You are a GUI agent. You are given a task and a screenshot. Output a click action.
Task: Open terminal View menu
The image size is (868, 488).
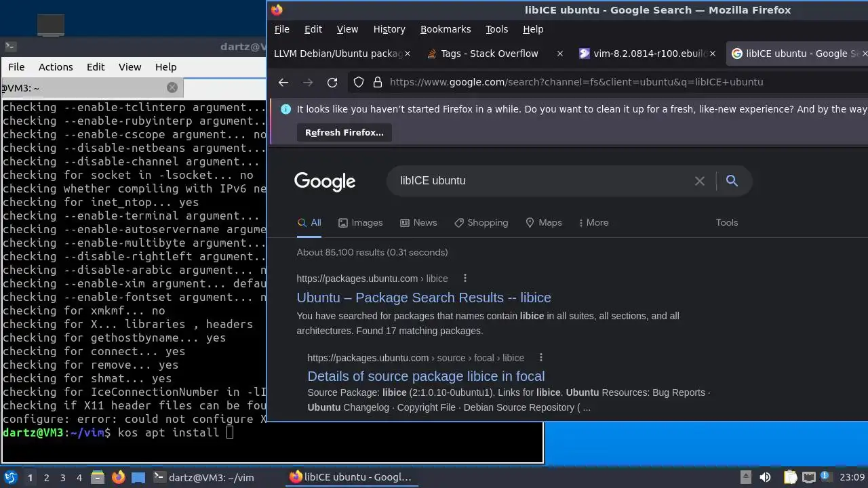pos(130,67)
